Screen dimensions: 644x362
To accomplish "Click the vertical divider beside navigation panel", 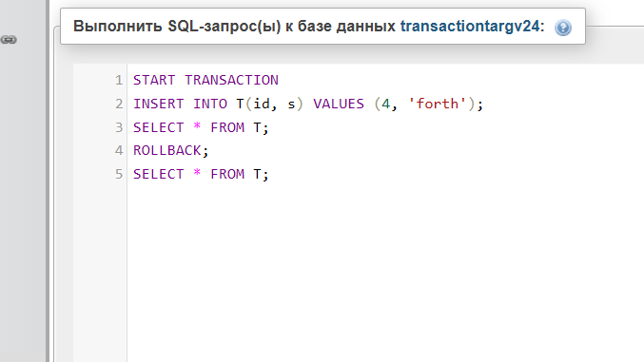I will pos(48,181).
